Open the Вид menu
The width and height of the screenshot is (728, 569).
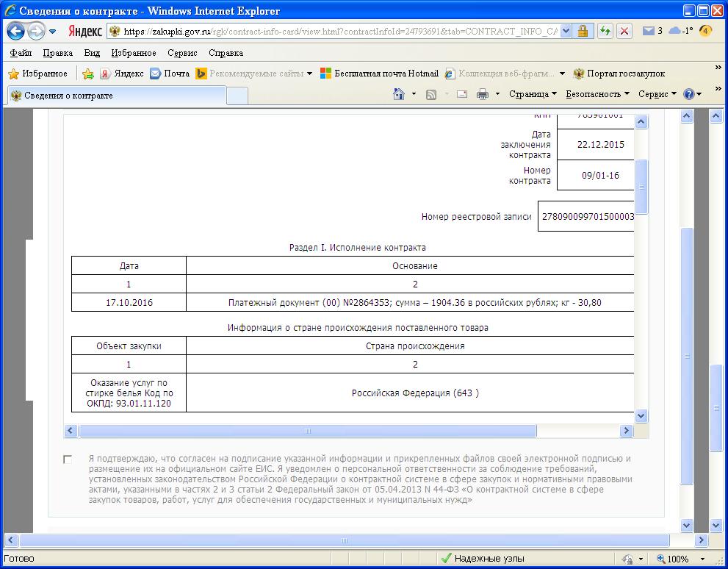(92, 52)
